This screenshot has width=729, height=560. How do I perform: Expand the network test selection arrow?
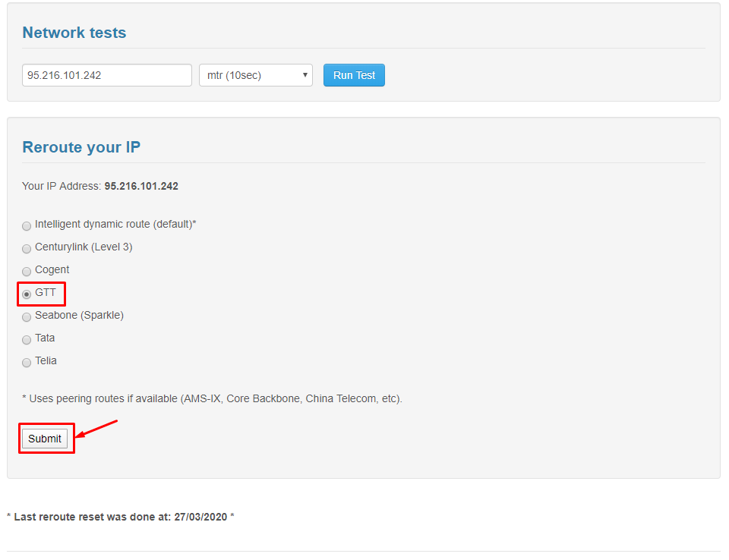point(304,75)
